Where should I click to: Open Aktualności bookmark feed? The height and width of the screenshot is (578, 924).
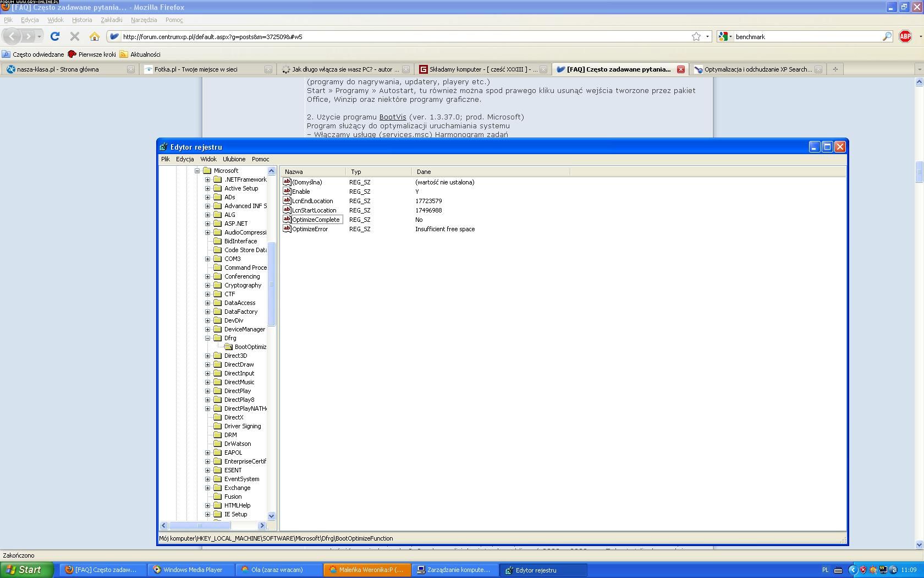coord(140,54)
